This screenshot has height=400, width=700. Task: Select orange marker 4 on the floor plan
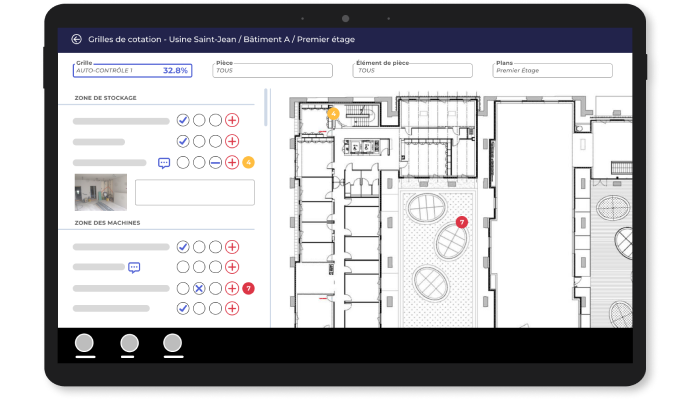click(x=333, y=114)
